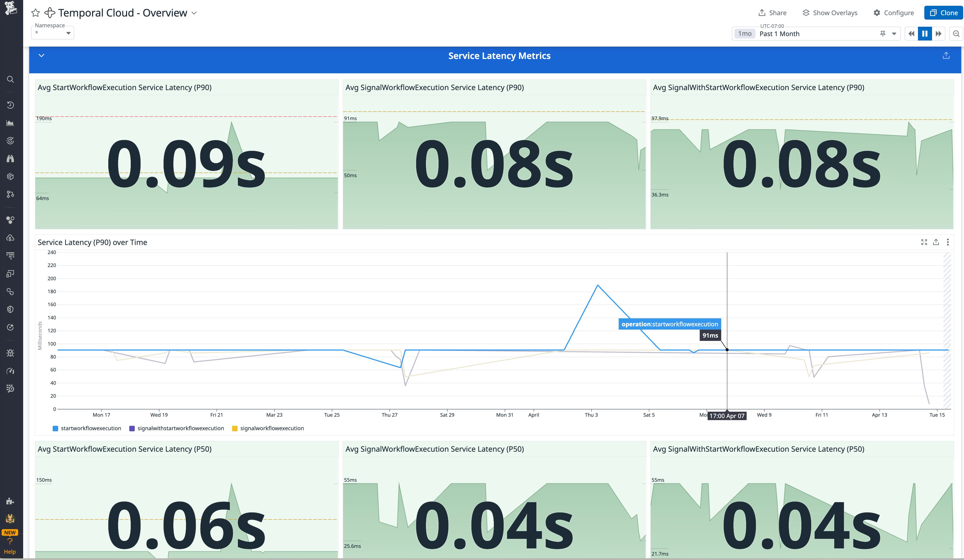
Task: Click the Share button
Action: click(772, 12)
